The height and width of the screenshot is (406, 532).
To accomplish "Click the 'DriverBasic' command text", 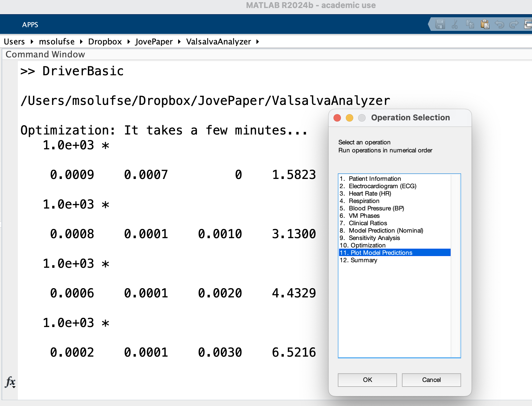I will pyautogui.click(x=83, y=71).
